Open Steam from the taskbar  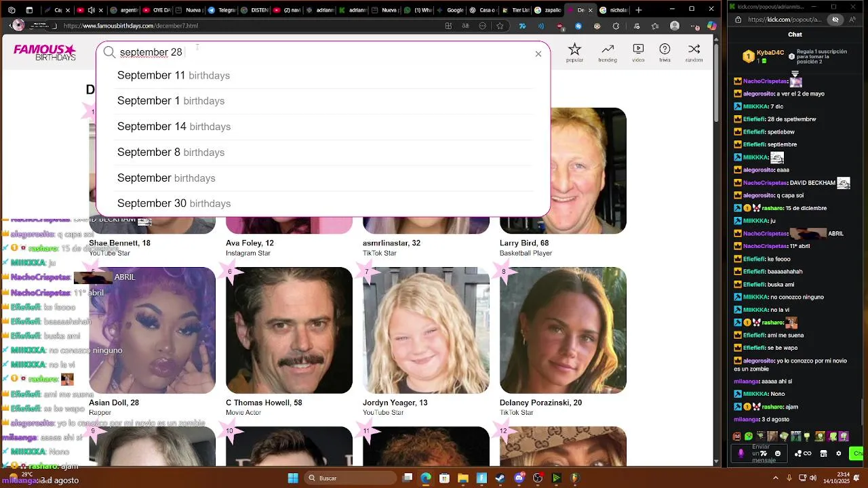[x=500, y=478]
